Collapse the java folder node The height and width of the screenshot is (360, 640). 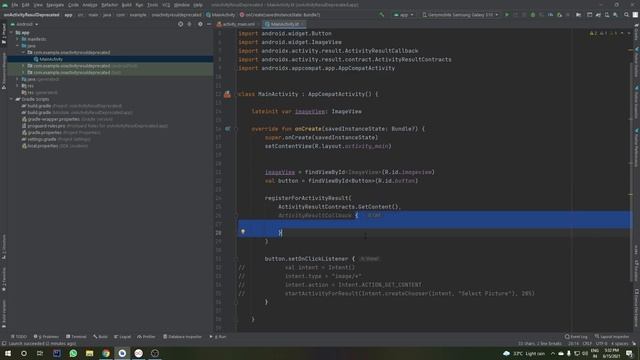point(18,46)
